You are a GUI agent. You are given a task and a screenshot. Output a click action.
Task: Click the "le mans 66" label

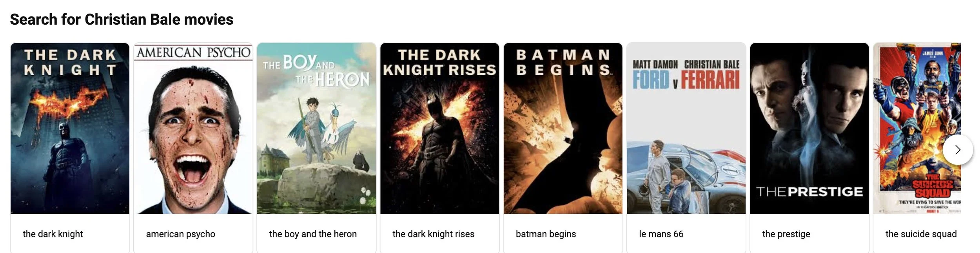pos(661,234)
